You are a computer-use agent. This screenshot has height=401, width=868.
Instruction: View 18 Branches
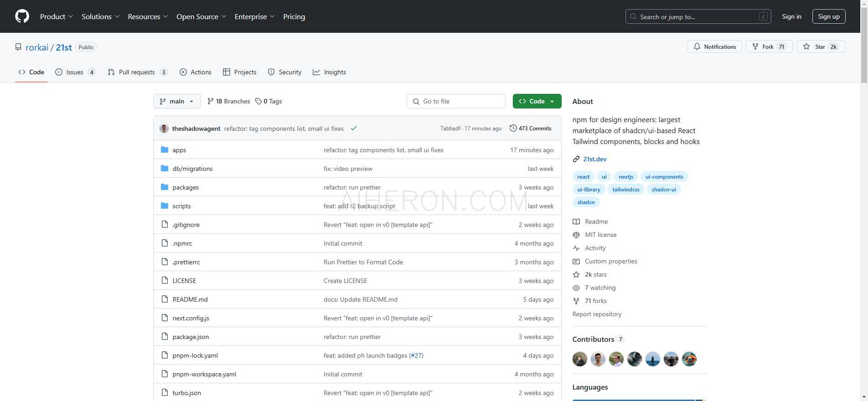[228, 101]
